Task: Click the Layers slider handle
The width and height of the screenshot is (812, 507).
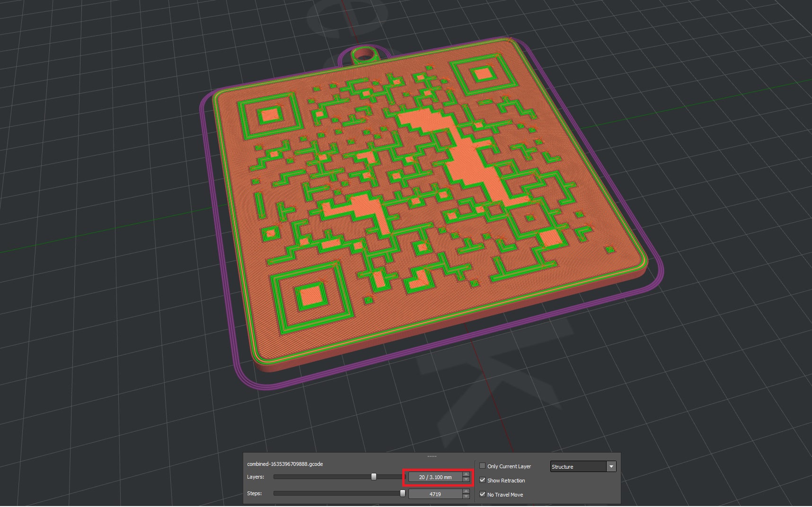Action: click(374, 477)
